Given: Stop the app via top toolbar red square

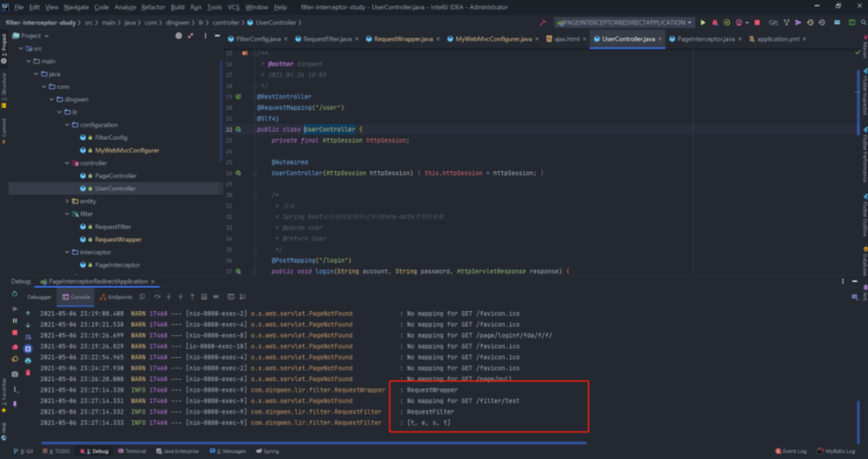Looking at the screenshot, I should tap(757, 23).
